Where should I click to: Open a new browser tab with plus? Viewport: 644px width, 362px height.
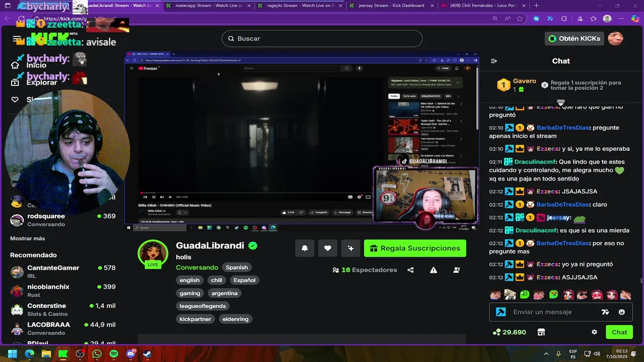536,6
